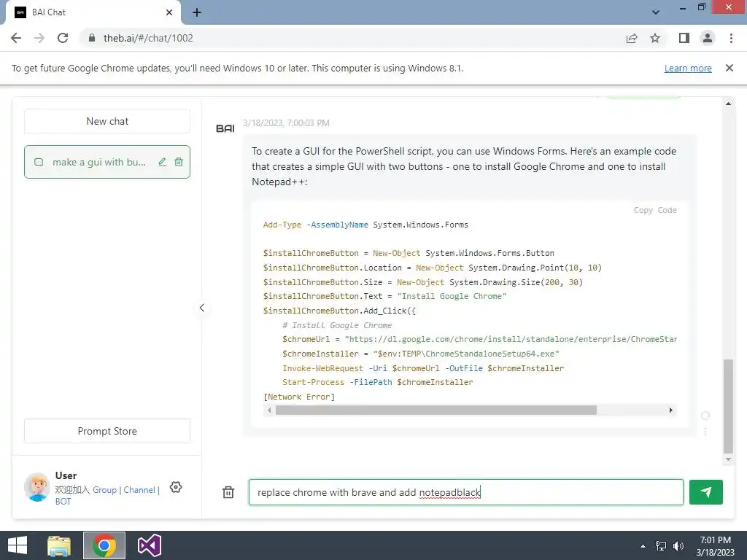Send the message with the green arrow button
Screen dimensions: 747x560
point(706,492)
